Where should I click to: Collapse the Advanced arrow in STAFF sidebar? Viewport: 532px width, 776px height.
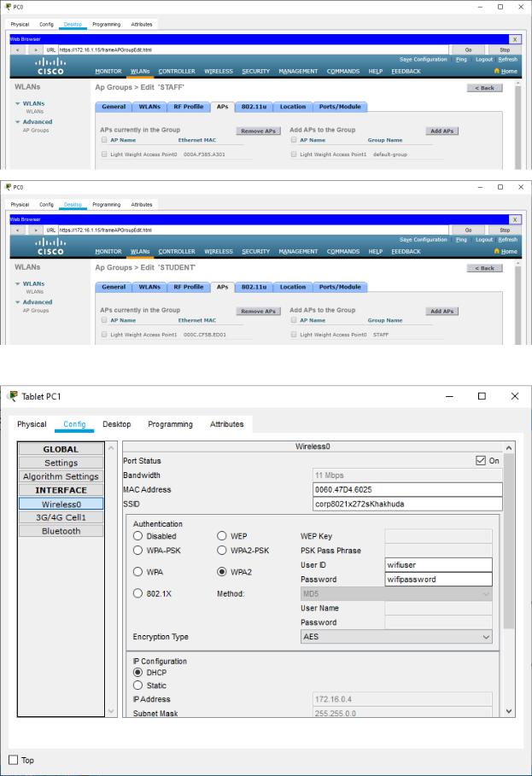pos(17,122)
